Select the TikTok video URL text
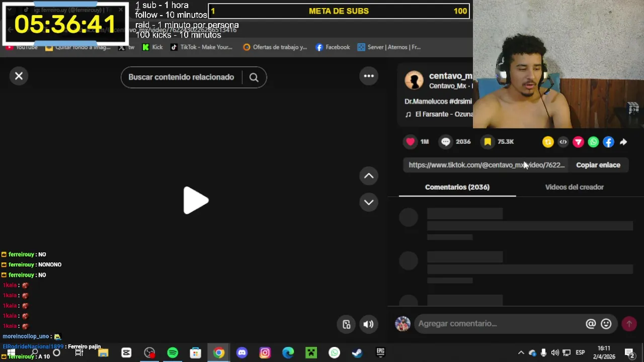Viewport: 644px width, 362px height. tap(487, 165)
